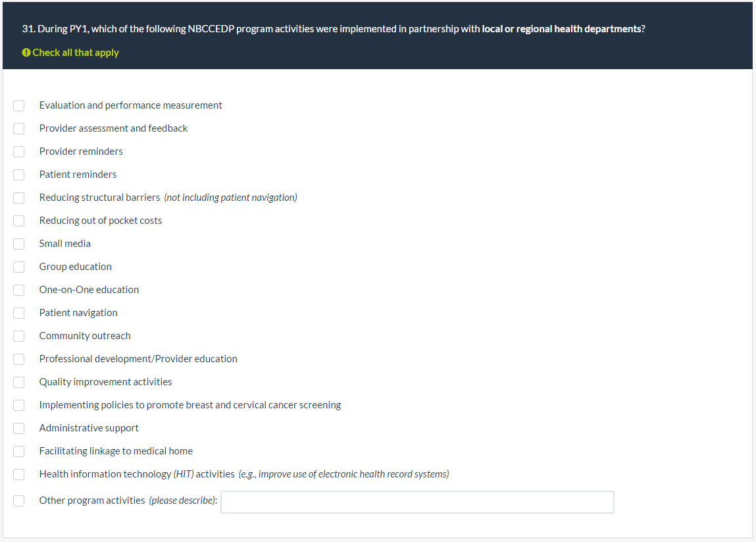Enable the Other program activities checkbox

pos(19,501)
